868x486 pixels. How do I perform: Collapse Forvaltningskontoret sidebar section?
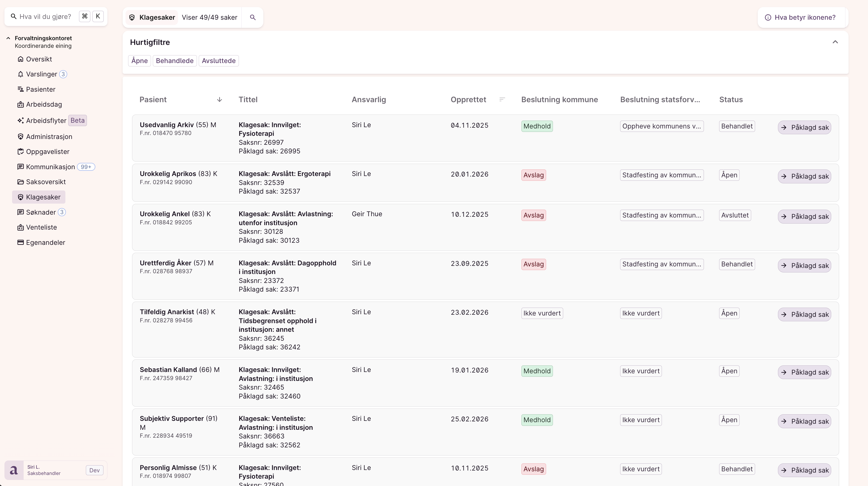pyautogui.click(x=8, y=38)
